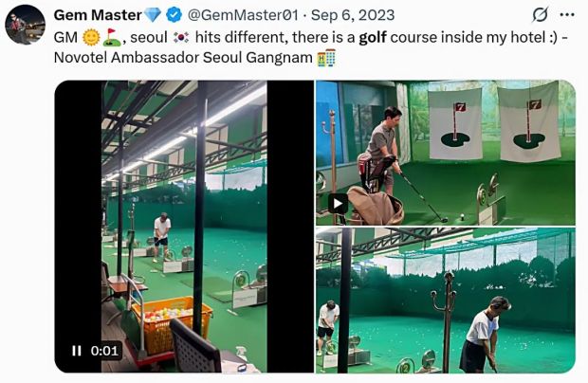Click the golf flag emoji
Screen dimensions: 588x383
click(x=112, y=38)
